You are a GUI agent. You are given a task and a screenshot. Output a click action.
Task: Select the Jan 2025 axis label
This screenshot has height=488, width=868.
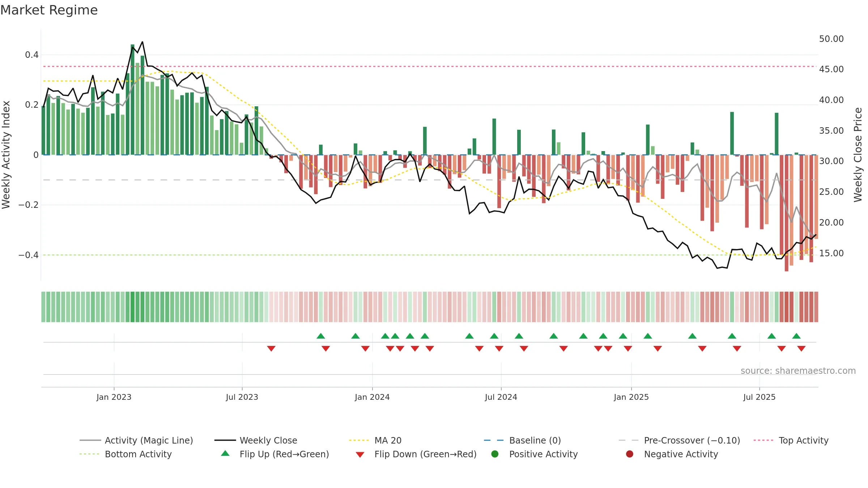coord(631,397)
